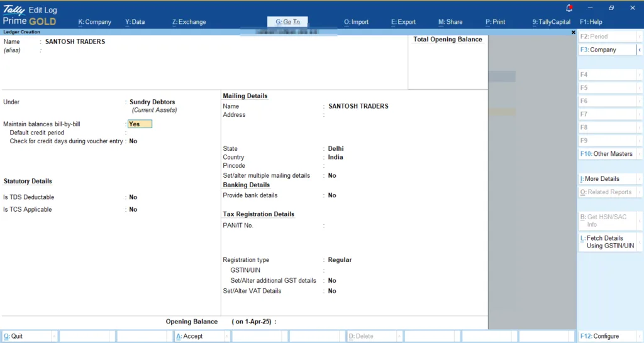Expand the arrow beside F3: Company

(x=640, y=50)
